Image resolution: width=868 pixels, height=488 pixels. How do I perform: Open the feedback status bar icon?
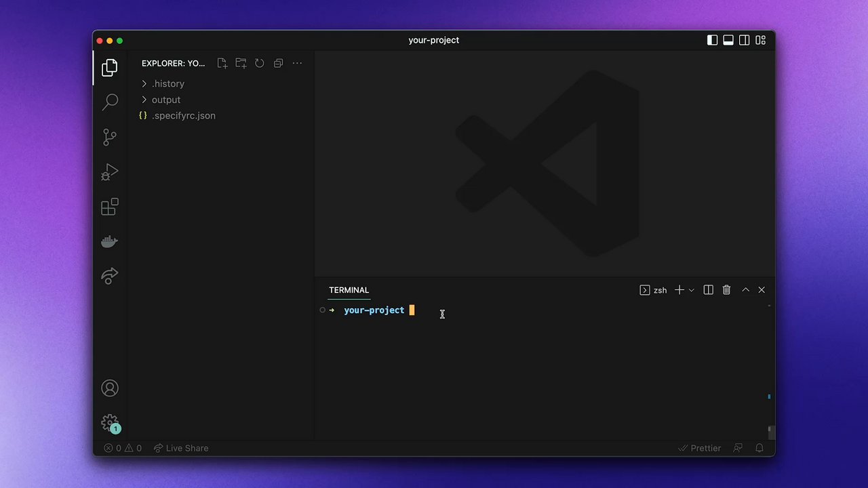[x=738, y=448]
